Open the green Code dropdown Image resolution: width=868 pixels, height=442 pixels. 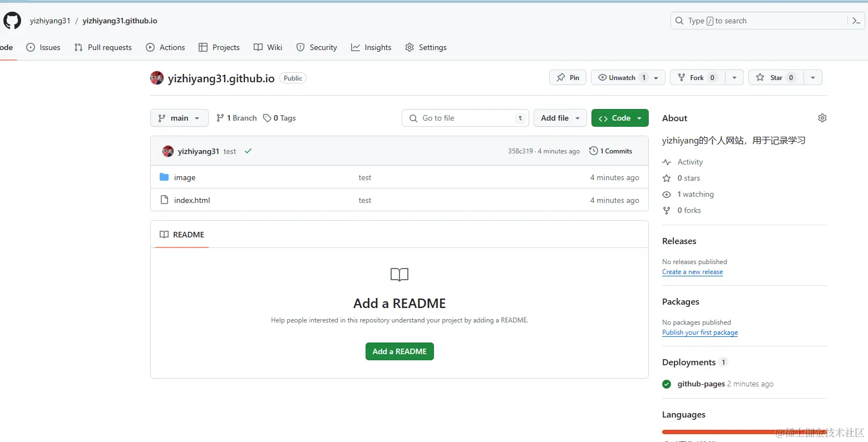tap(620, 118)
